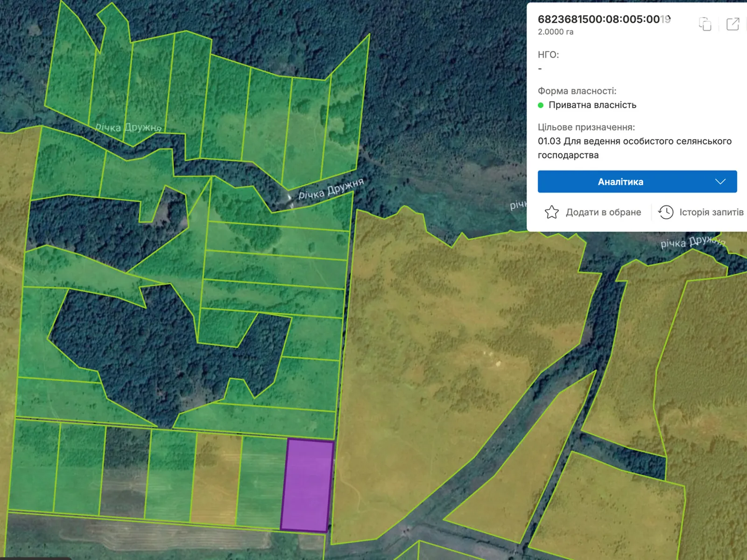Viewport: 747px width, 560px height.
Task: Click the cadastral number 6823681500:08:005:0019
Action: pos(604,19)
